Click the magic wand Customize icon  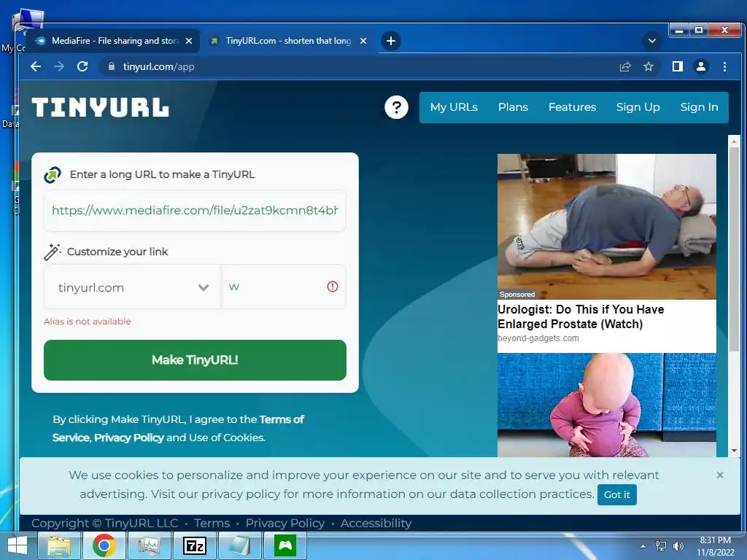[53, 252]
